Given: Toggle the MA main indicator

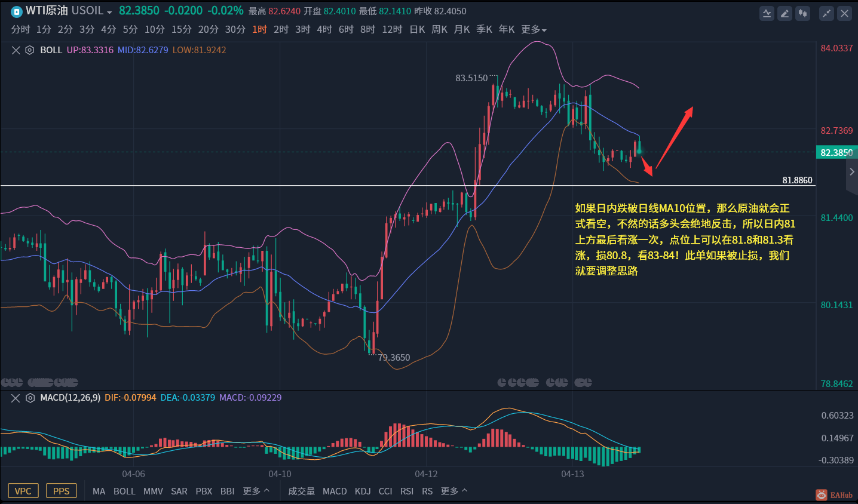Looking at the screenshot, I should coord(99,491).
